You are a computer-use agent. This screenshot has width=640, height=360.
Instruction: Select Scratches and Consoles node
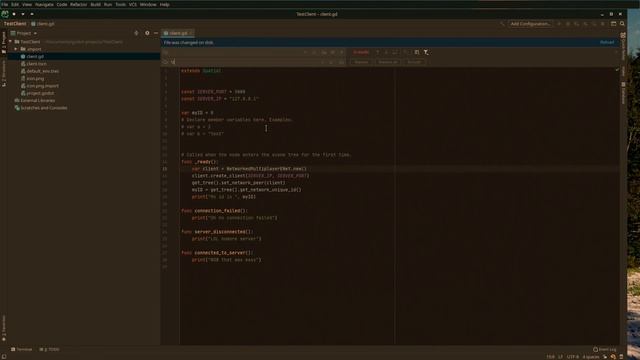pyautogui.click(x=44, y=108)
